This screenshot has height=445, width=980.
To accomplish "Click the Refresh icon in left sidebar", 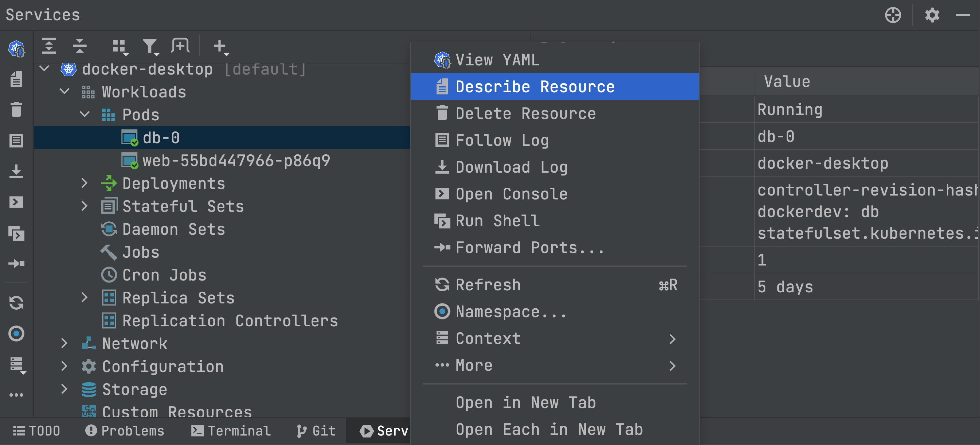I will 16,303.
